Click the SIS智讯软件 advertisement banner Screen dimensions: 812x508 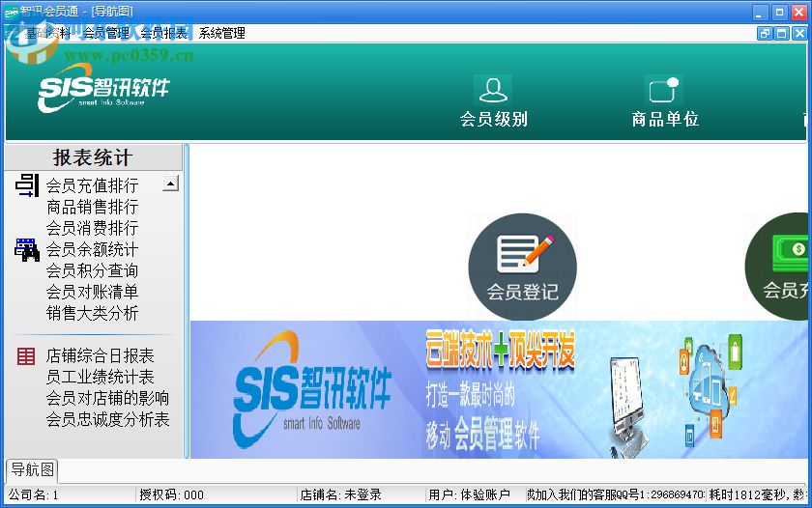pos(499,389)
